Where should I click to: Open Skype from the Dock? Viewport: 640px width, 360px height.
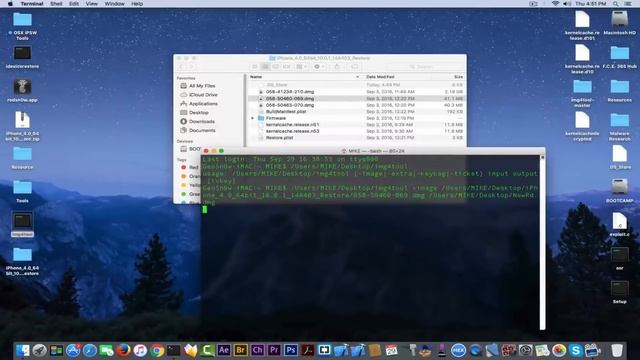pos(576,350)
